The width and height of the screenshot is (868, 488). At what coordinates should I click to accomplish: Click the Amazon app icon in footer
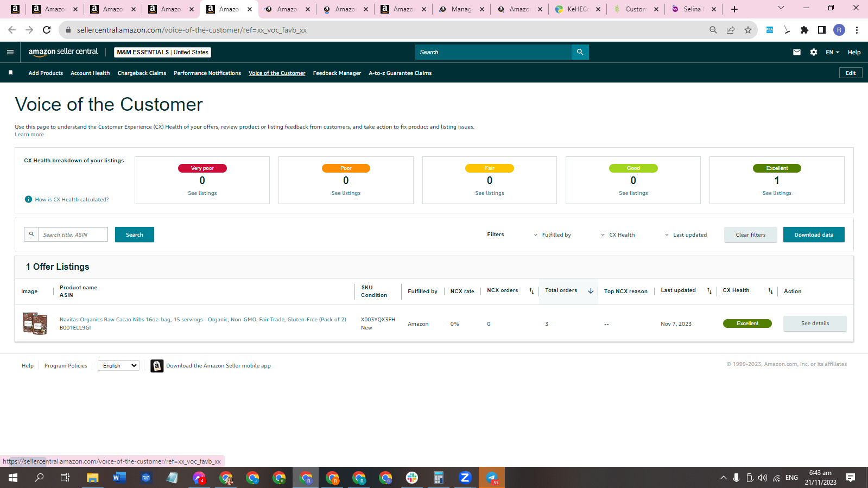point(157,366)
